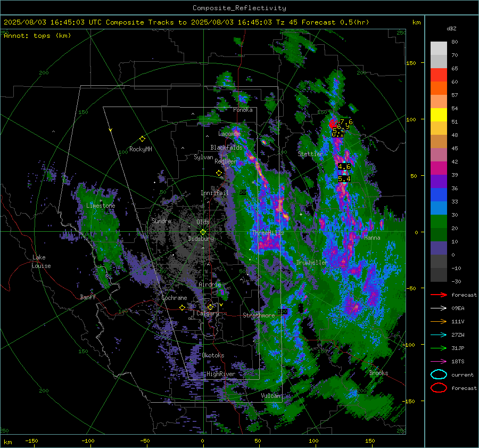Image resolution: width=479 pixels, height=448 pixels.
Task: Click the radar site marker at Didsbury center
Action: [203, 232]
